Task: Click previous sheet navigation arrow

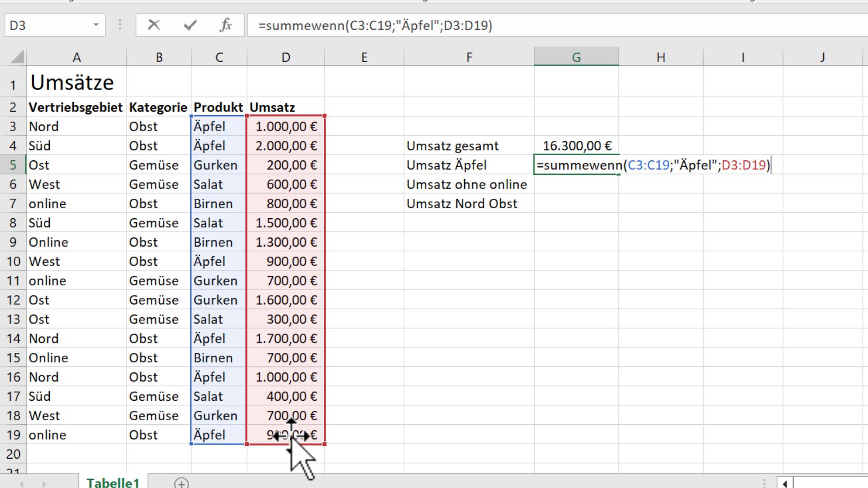Action: coord(21,483)
